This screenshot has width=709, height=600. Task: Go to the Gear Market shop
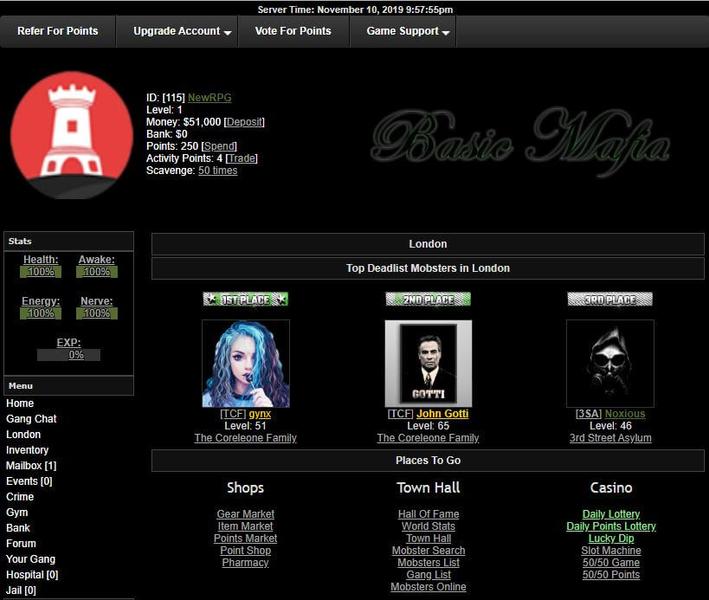(245, 514)
